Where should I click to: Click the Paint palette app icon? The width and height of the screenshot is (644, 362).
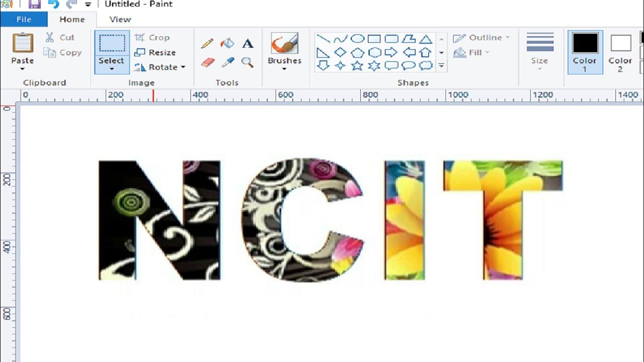(x=7, y=4)
